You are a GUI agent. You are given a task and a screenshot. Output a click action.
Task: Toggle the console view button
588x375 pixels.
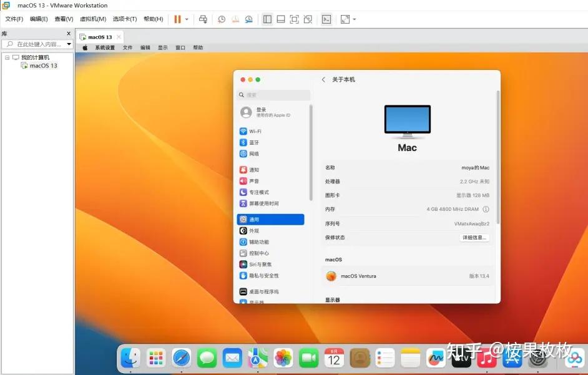326,19
